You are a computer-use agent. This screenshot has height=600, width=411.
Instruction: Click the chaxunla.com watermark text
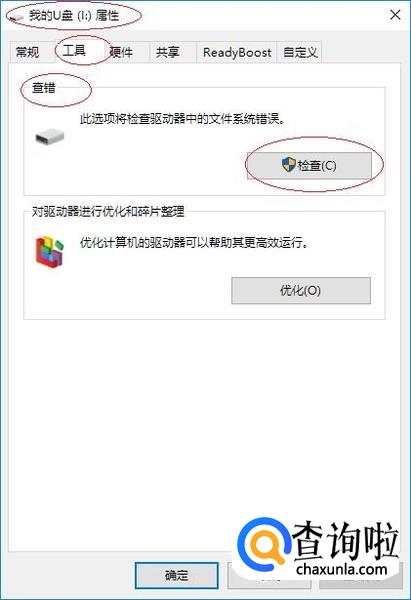[x=342, y=569]
